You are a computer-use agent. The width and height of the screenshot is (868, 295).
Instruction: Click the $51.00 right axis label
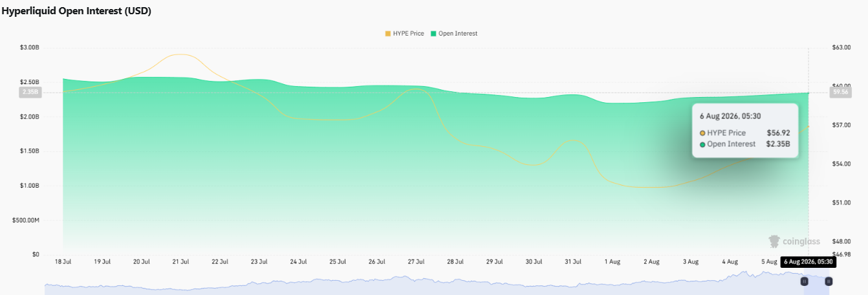click(841, 203)
